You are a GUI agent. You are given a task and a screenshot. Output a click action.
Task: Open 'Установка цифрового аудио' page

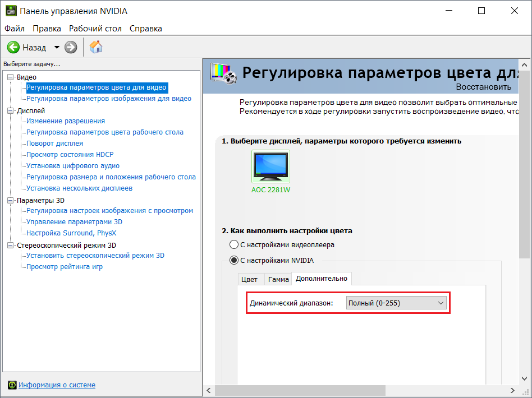click(73, 165)
